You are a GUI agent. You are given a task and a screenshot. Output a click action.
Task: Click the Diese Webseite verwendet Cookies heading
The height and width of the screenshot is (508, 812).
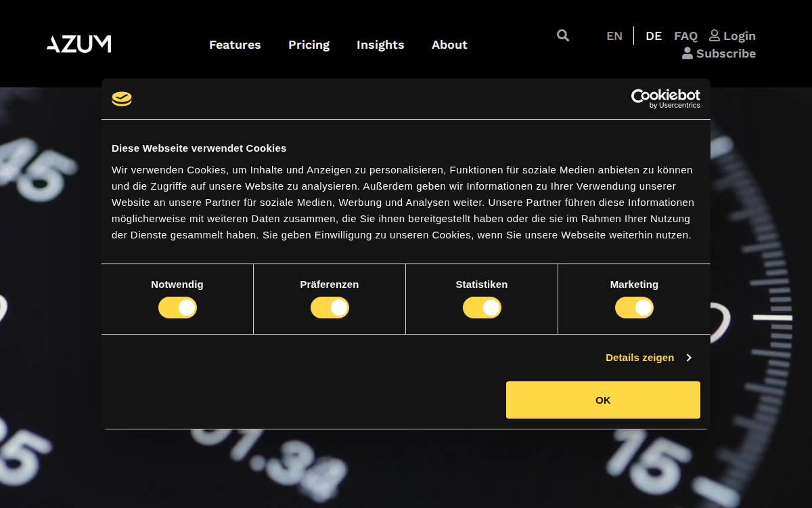(199, 148)
